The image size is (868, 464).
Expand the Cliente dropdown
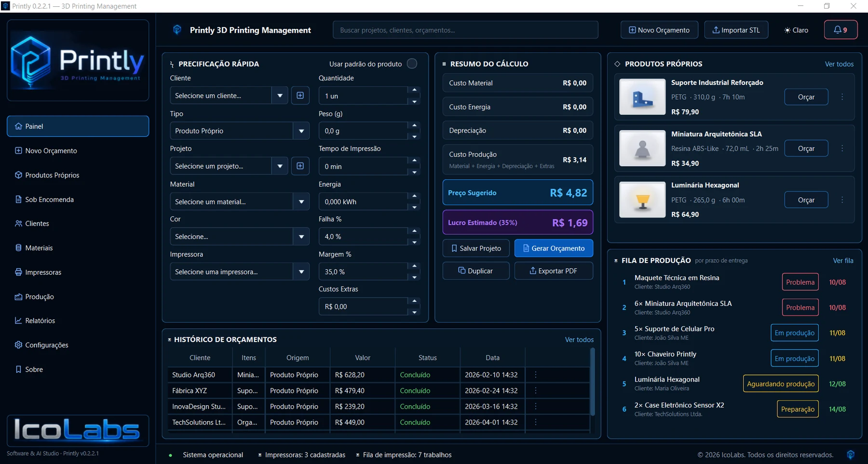[280, 95]
